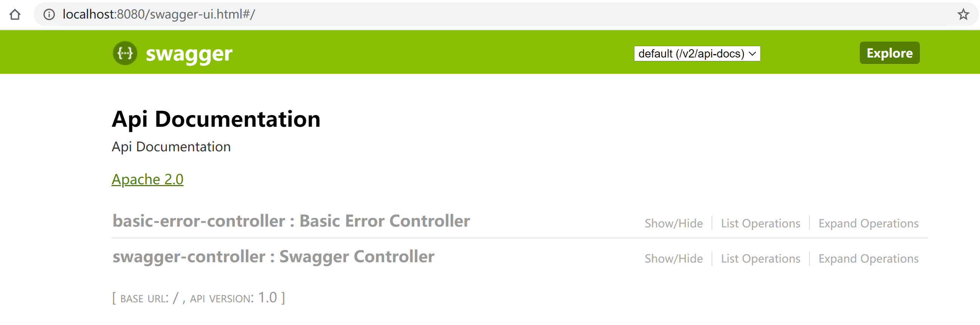Image resolution: width=980 pixels, height=325 pixels.
Task: List Operations for basic-error-controller
Action: [760, 223]
